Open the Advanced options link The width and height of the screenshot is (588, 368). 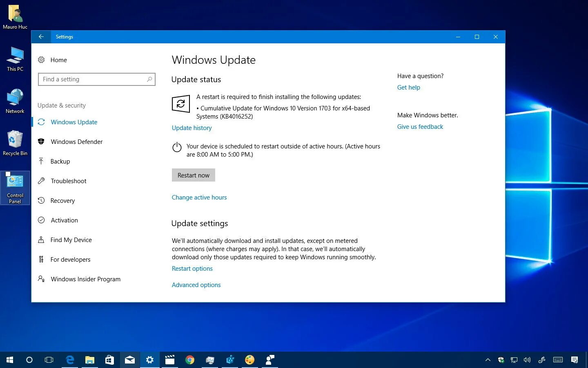pyautogui.click(x=196, y=285)
